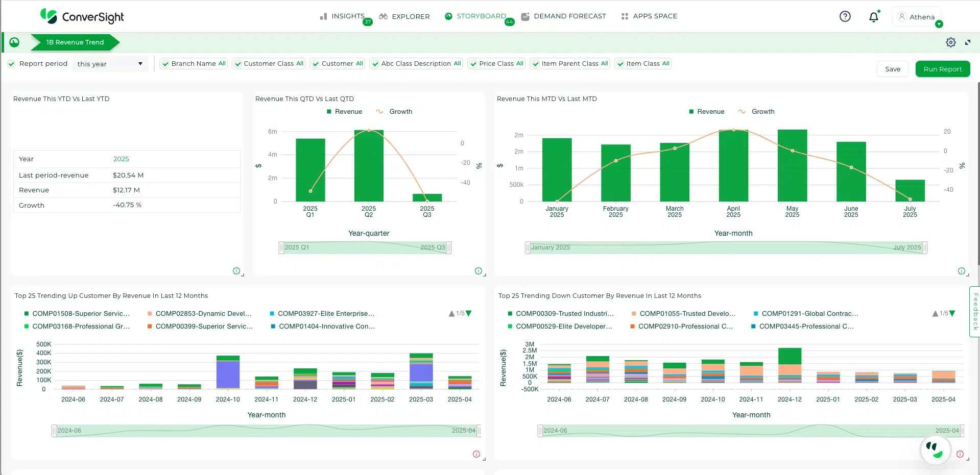Open the 'this year' report period dropdown
Image resolution: width=980 pixels, height=475 pixels.
pos(110,64)
